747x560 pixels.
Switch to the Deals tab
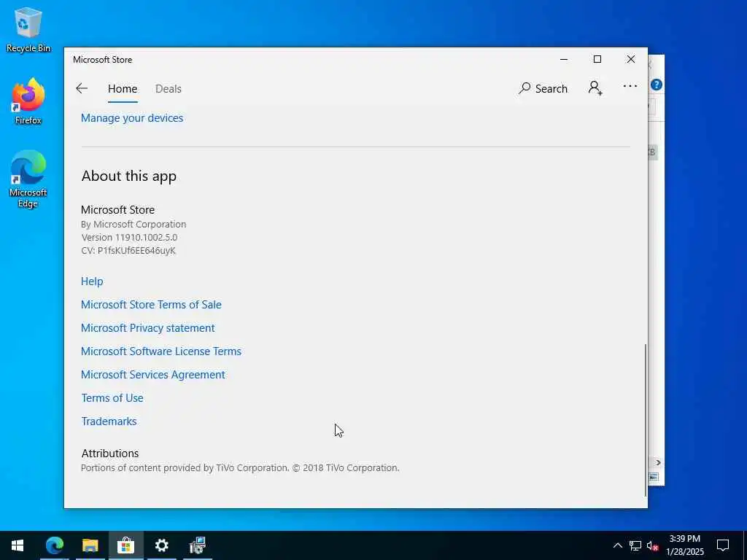pyautogui.click(x=169, y=89)
